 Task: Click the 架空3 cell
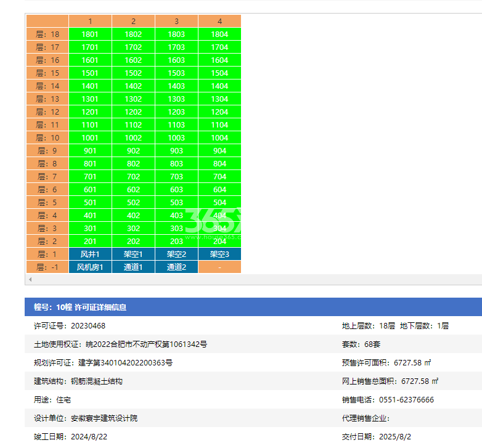[219, 254]
